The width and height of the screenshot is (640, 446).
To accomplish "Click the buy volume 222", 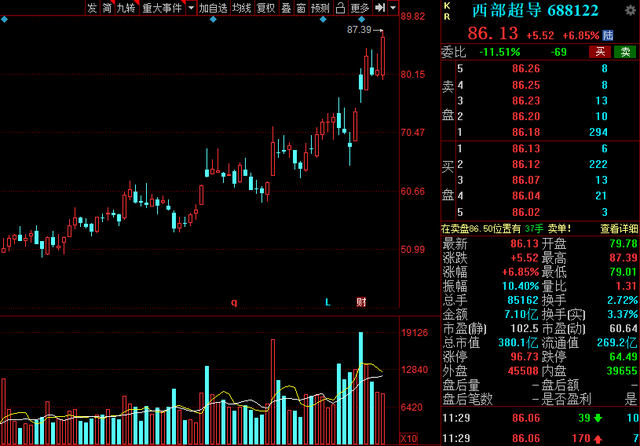I will tap(598, 164).
